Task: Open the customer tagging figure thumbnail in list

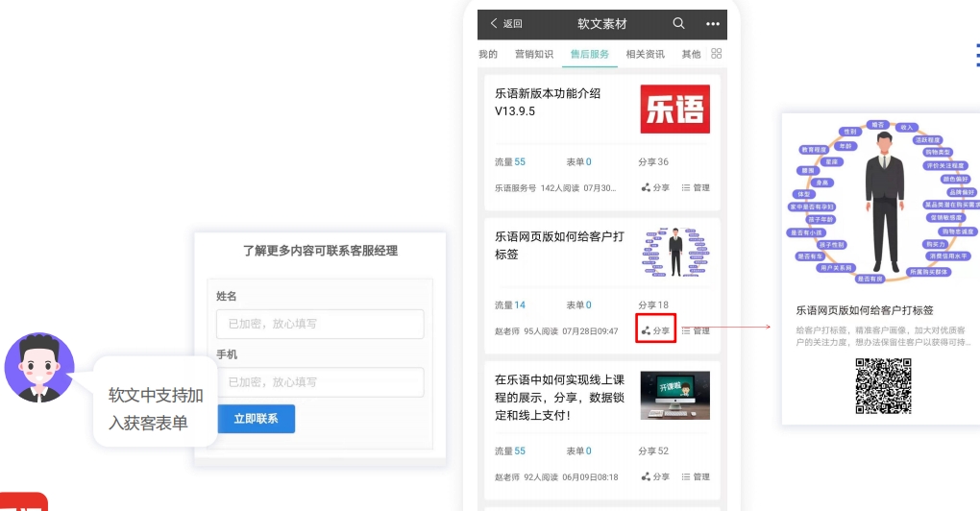Action: tap(675, 252)
